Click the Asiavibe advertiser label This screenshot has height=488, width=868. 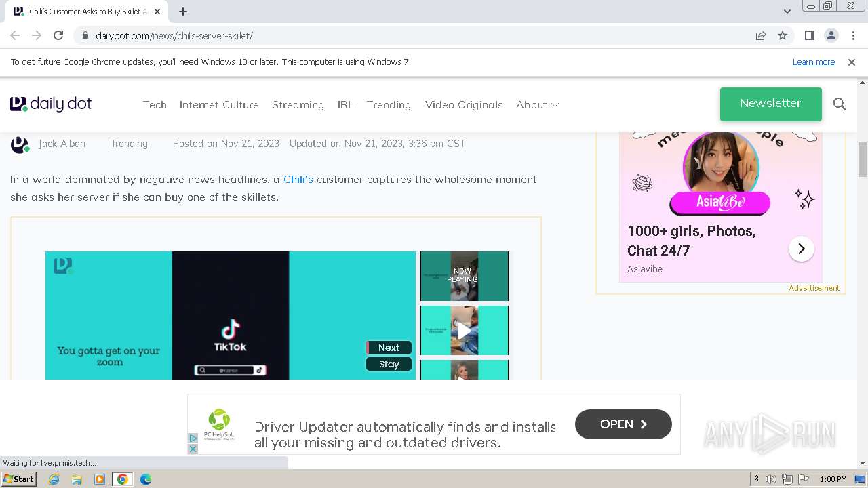point(645,269)
